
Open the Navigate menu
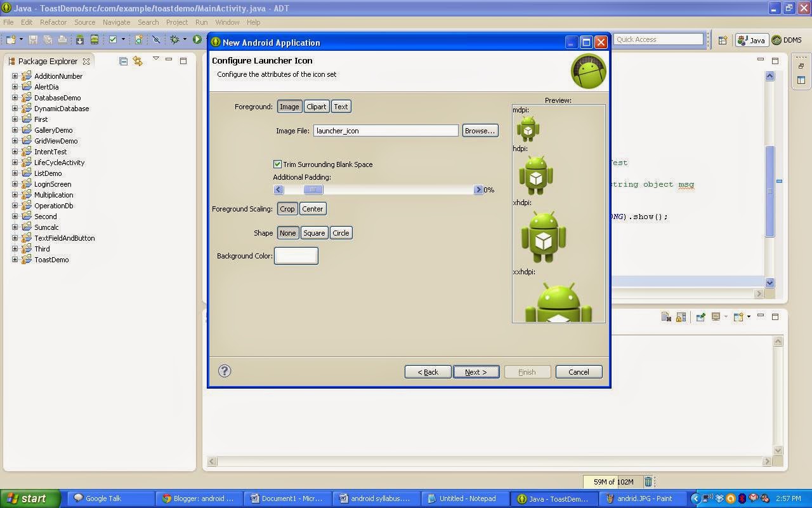(116, 22)
